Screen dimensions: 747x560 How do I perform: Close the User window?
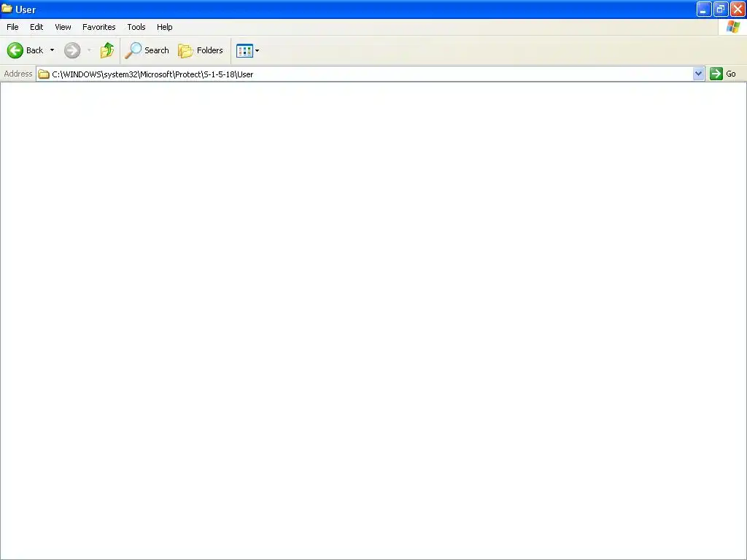tap(738, 9)
